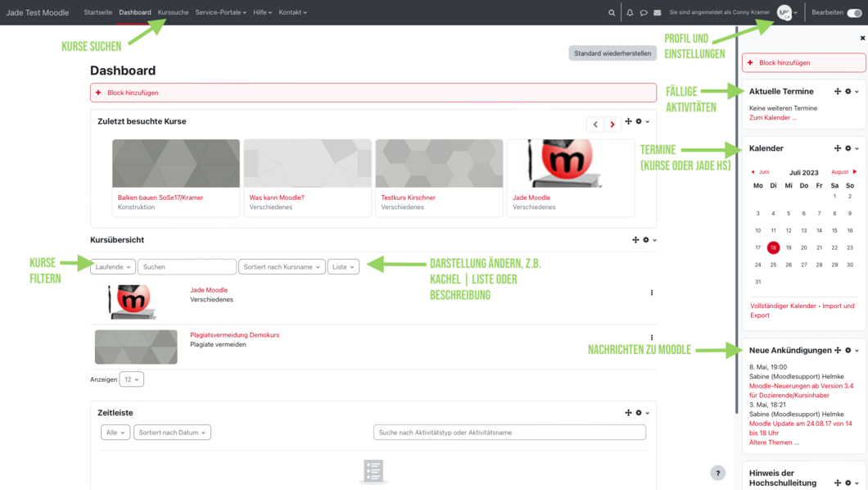The width and height of the screenshot is (868, 490).
Task: Open the messages speech bubble icon
Action: [644, 13]
